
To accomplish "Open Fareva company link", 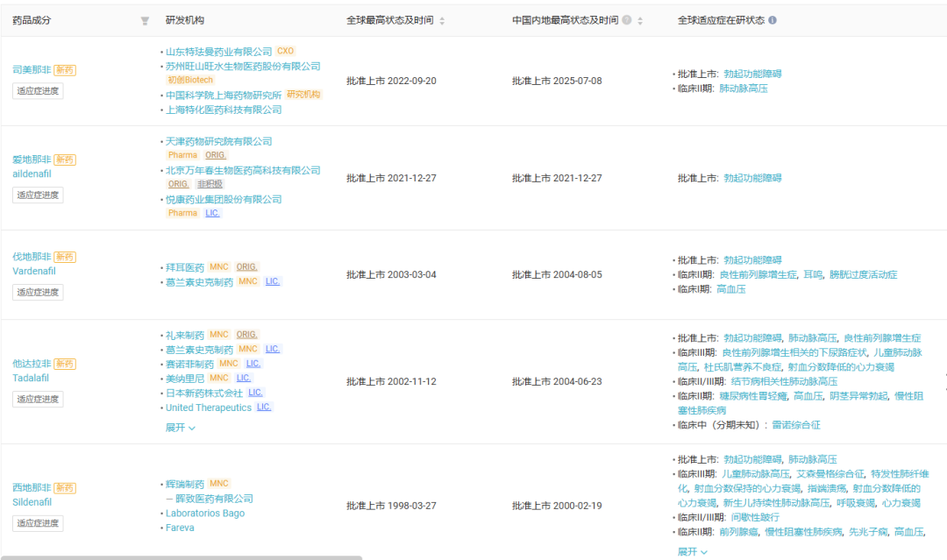I will click(x=180, y=528).
